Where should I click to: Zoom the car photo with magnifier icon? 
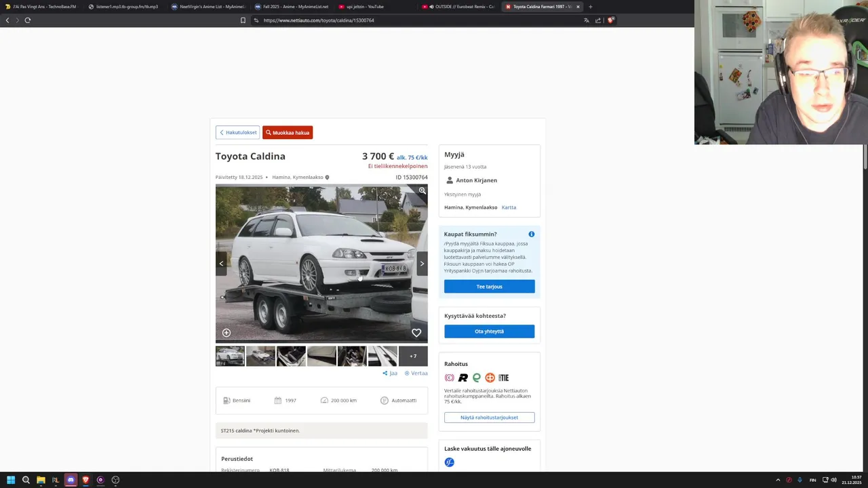coord(422,191)
